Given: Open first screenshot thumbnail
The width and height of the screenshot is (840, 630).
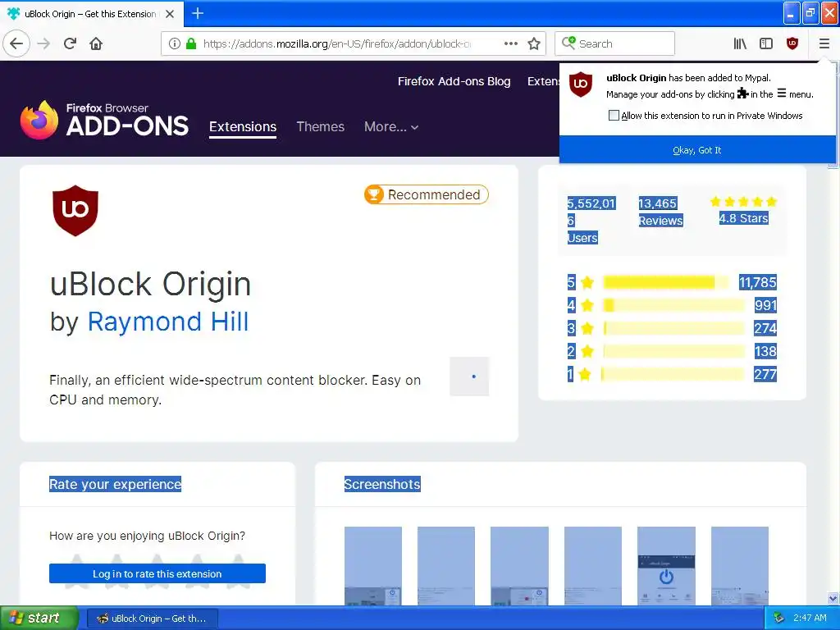Looking at the screenshot, I should pyautogui.click(x=373, y=566).
